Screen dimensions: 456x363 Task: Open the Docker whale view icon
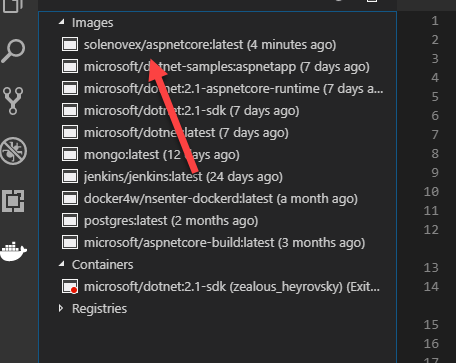tap(13, 251)
